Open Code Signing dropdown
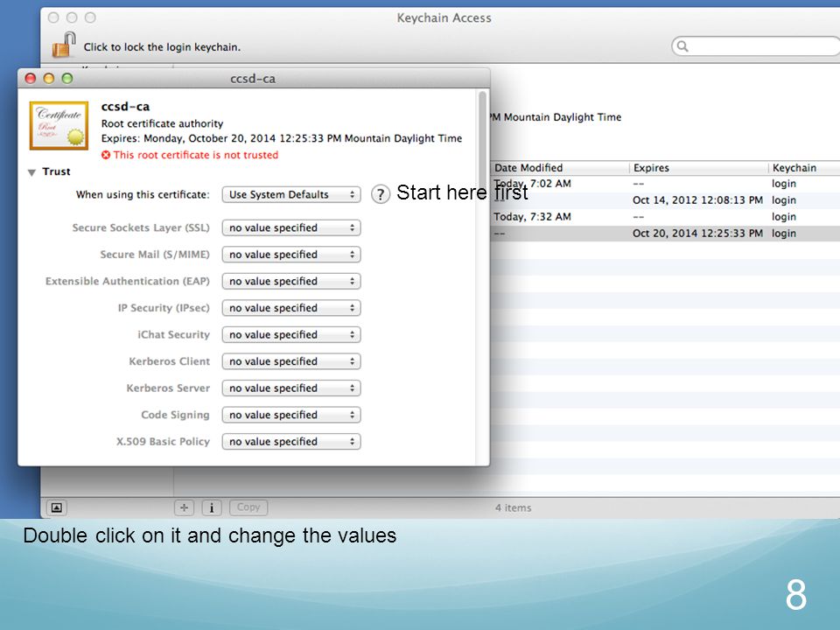840x630 pixels. 291,415
